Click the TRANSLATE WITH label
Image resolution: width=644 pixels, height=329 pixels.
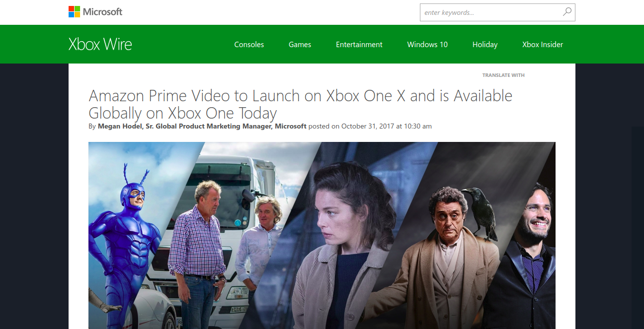coord(503,75)
